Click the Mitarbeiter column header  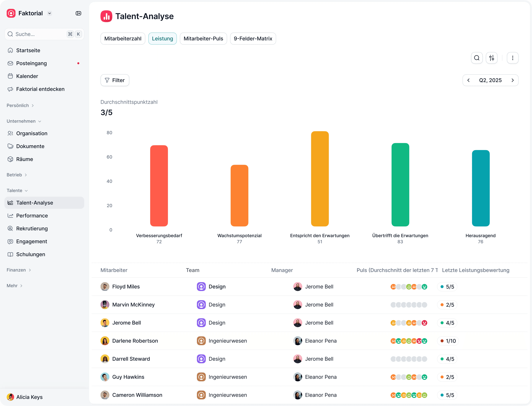(114, 270)
